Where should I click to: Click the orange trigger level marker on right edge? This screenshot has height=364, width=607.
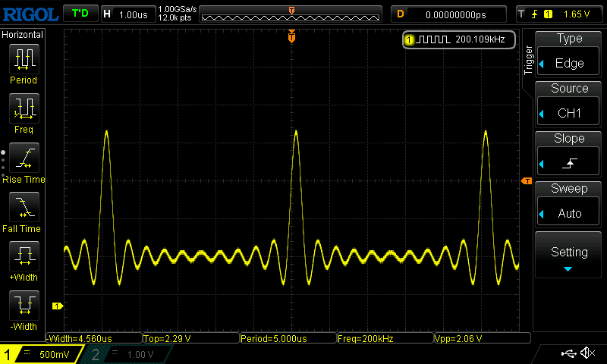click(x=527, y=180)
